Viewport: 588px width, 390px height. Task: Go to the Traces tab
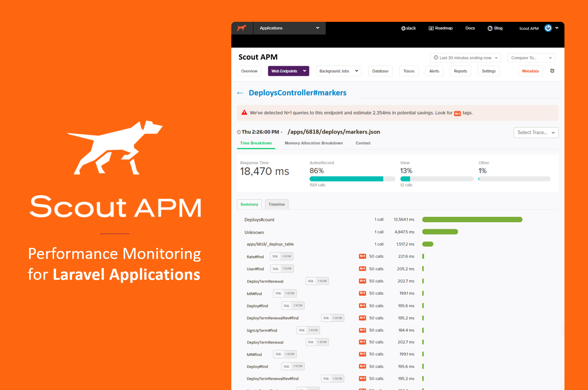tap(409, 71)
